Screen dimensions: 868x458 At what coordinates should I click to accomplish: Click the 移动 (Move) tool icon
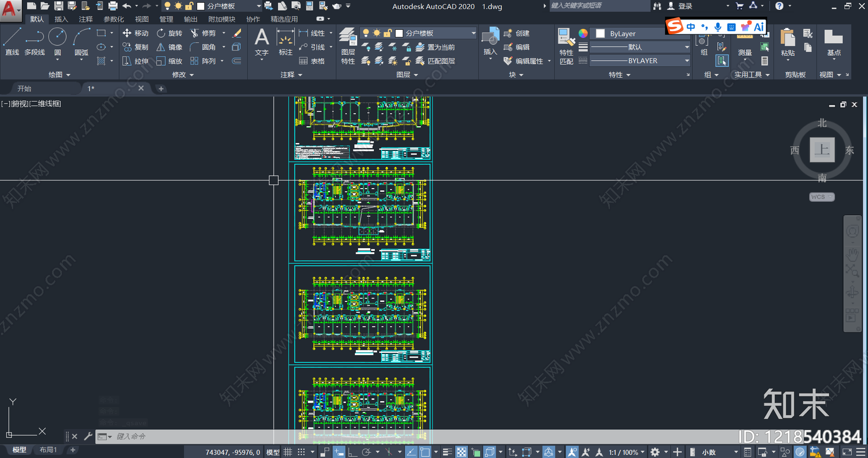tap(127, 33)
